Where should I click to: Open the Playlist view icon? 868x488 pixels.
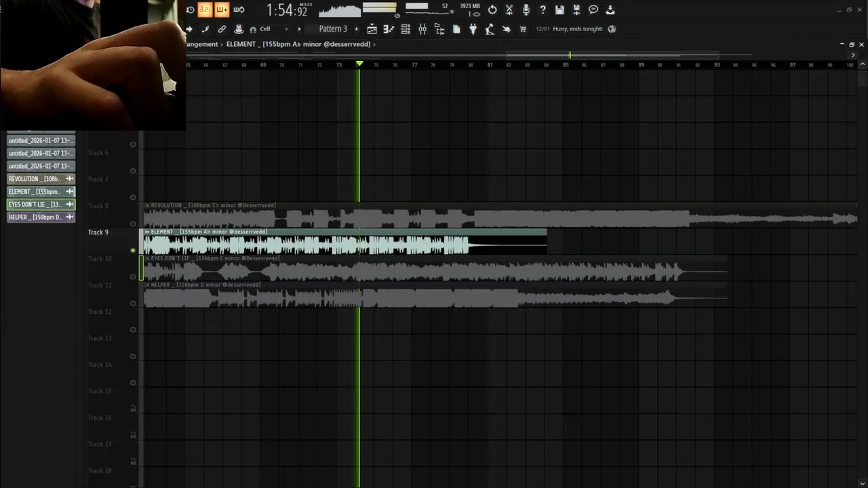click(372, 29)
